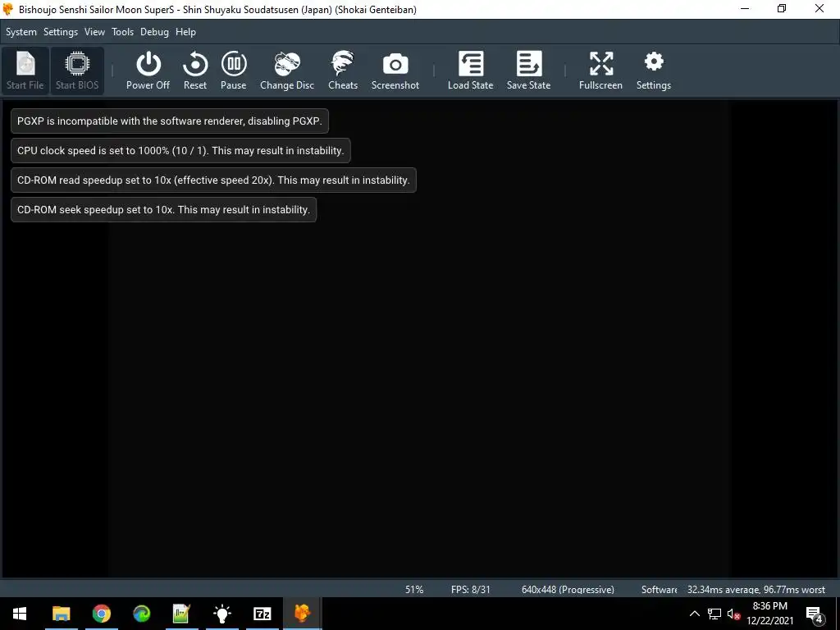Open 7-Zip from the taskbar
Image resolution: width=840 pixels, height=630 pixels.
click(x=262, y=614)
